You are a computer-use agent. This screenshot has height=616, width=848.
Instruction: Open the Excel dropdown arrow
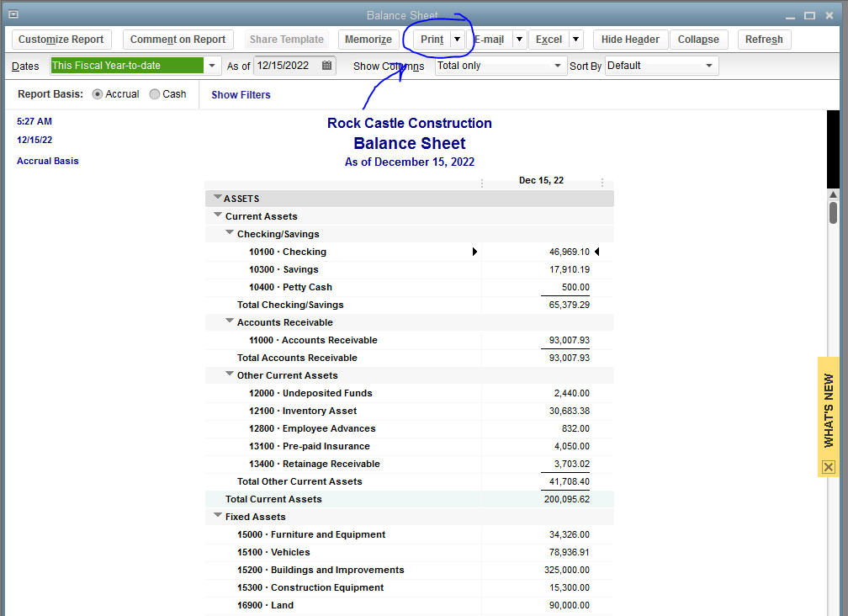pos(575,39)
